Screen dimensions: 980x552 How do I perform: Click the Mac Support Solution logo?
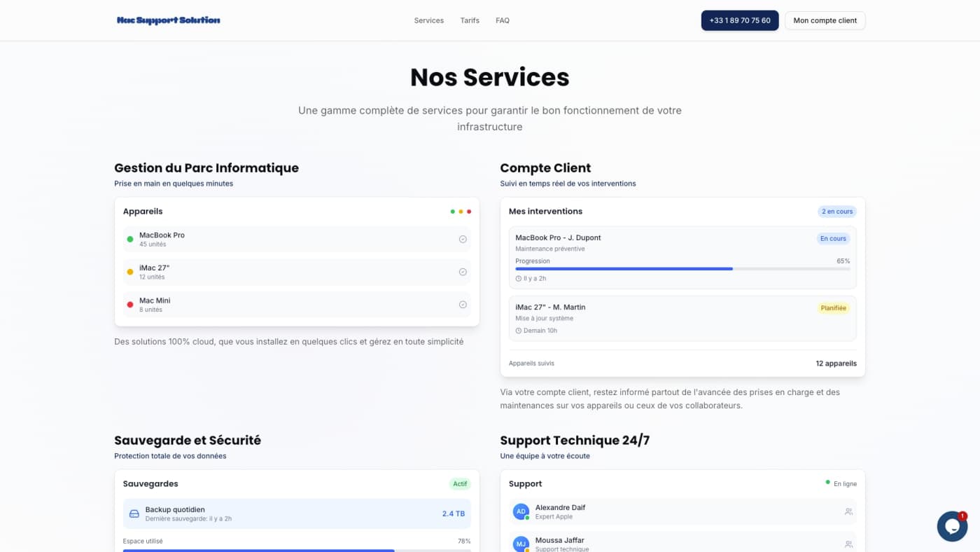click(168, 20)
